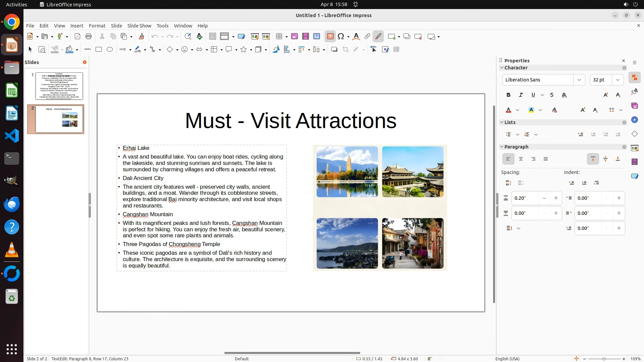This screenshot has height=362, width=644.
Task: Increase above paragraph spacing with plus
Action: click(556, 198)
